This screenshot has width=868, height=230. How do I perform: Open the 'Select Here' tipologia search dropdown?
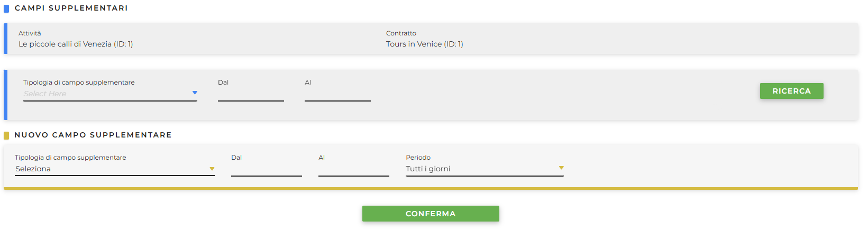coord(106,94)
